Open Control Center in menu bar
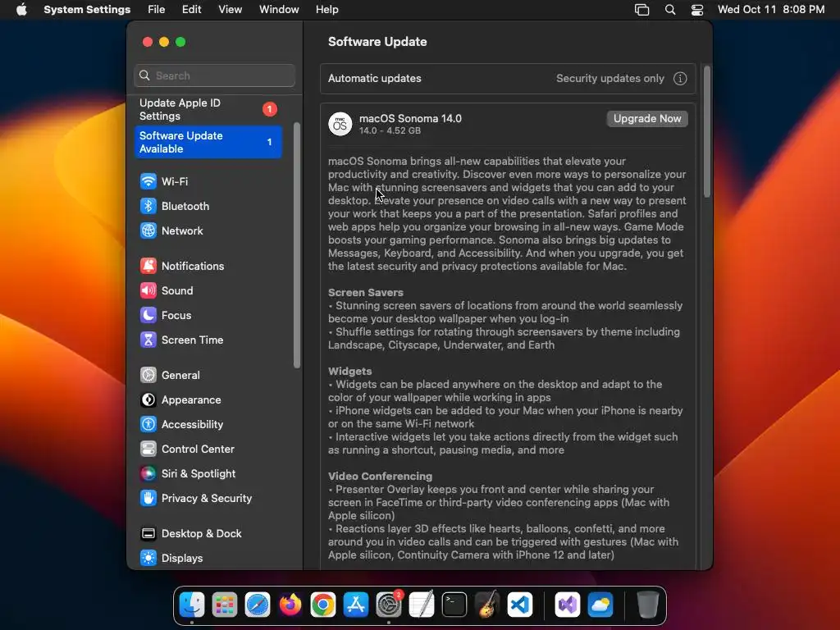Image resolution: width=840 pixels, height=630 pixels. [697, 10]
